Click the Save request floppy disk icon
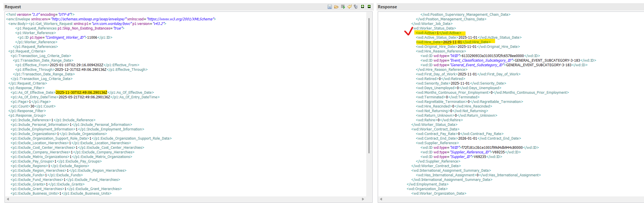The width and height of the screenshot is (644, 207). [x=330, y=7]
